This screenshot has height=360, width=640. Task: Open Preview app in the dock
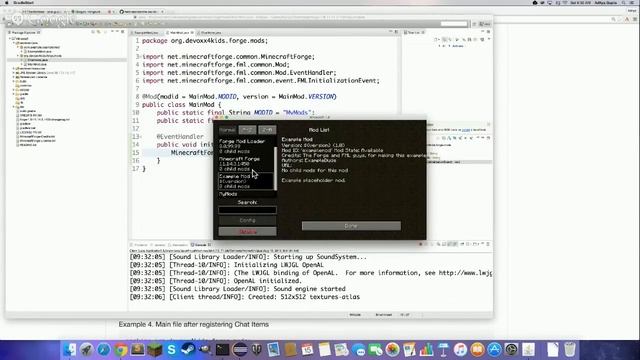(x=273, y=350)
